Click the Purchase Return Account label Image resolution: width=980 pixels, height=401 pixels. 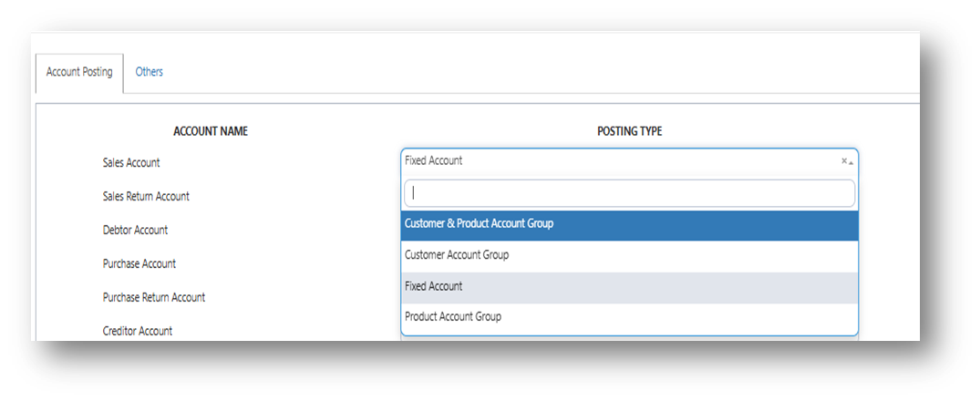point(154,298)
